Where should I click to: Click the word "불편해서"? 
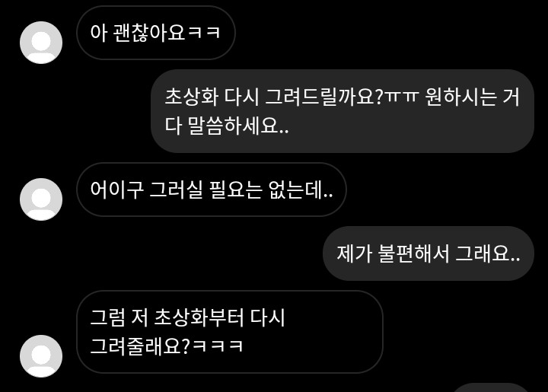[414, 253]
